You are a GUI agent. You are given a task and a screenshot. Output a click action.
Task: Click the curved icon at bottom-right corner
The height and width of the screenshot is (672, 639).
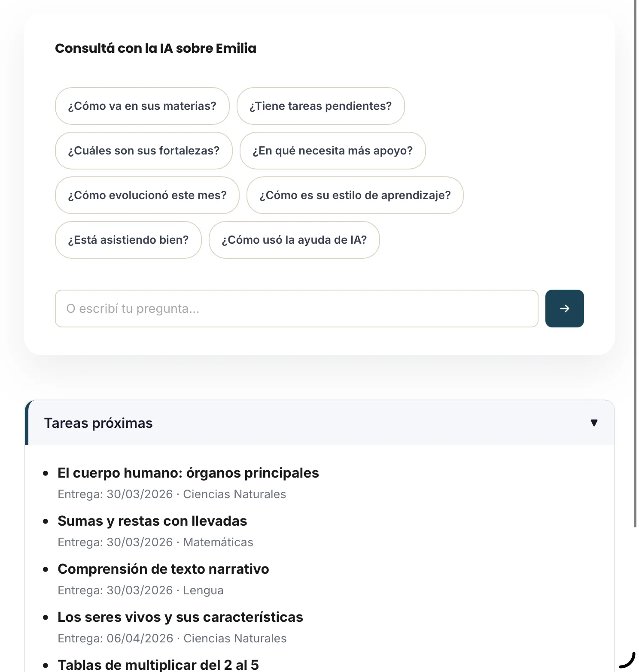click(627, 660)
